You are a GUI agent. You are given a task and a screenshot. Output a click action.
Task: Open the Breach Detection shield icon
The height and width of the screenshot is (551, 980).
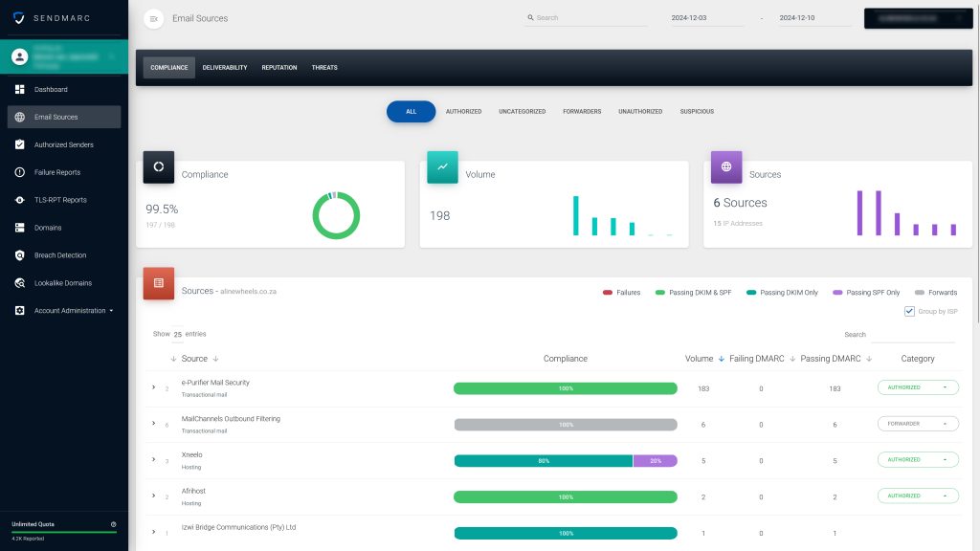[x=20, y=255]
